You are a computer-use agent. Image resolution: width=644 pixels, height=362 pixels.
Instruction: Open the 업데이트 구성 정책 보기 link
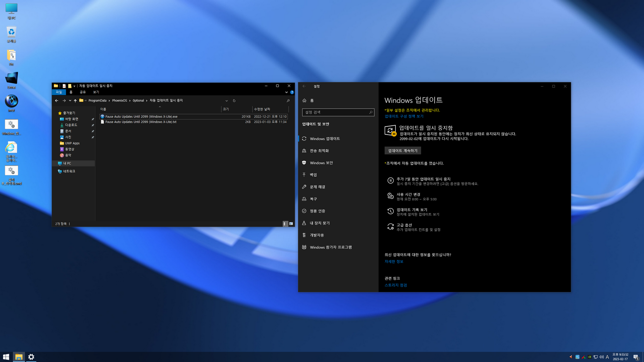[404, 116]
